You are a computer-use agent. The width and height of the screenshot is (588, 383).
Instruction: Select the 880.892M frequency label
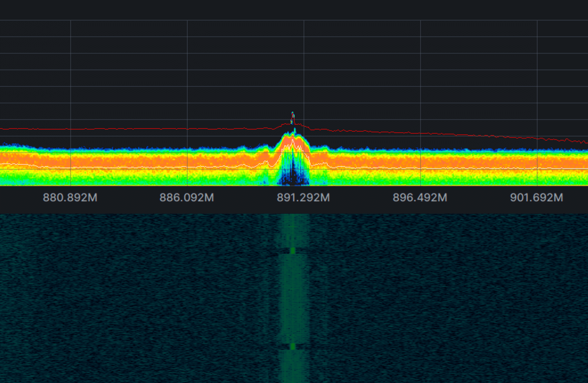(x=70, y=198)
